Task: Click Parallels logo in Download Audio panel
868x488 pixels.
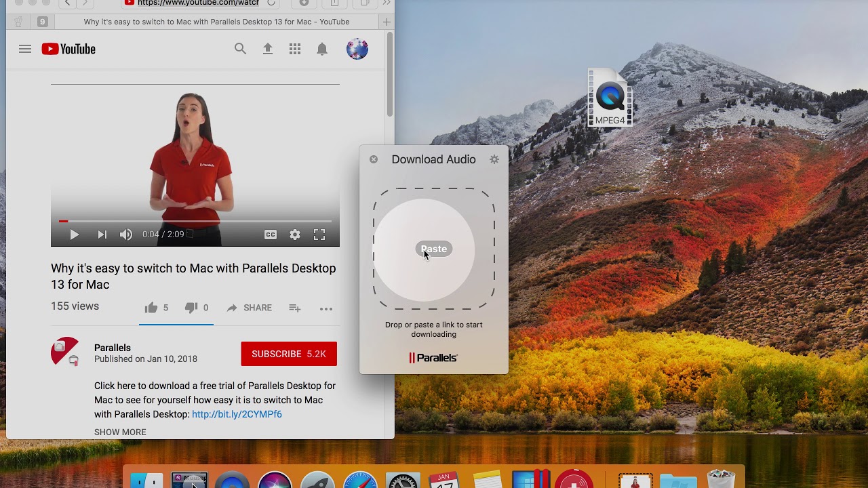Action: [x=434, y=358]
